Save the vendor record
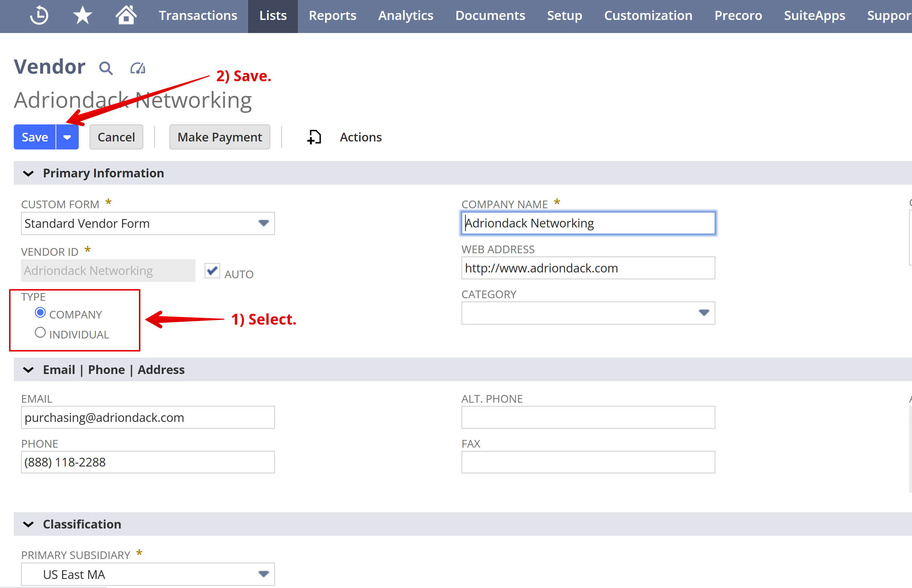Image resolution: width=912 pixels, height=588 pixels. point(35,137)
